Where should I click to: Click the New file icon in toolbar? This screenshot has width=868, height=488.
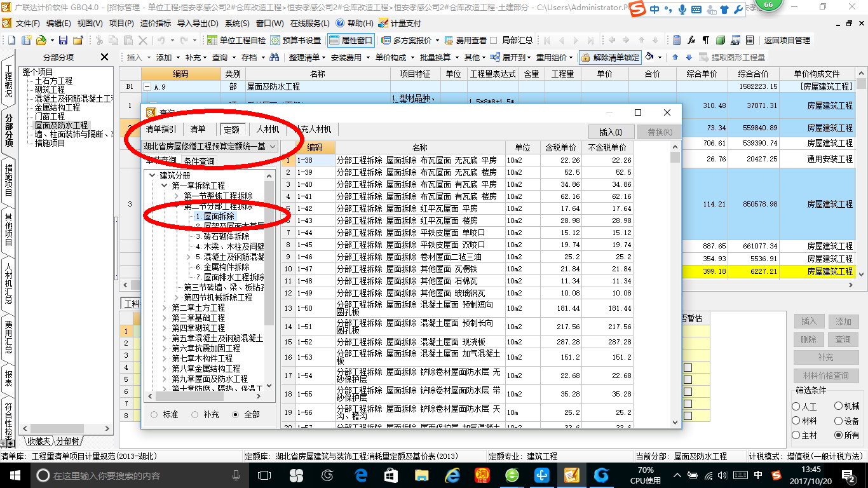(12, 40)
